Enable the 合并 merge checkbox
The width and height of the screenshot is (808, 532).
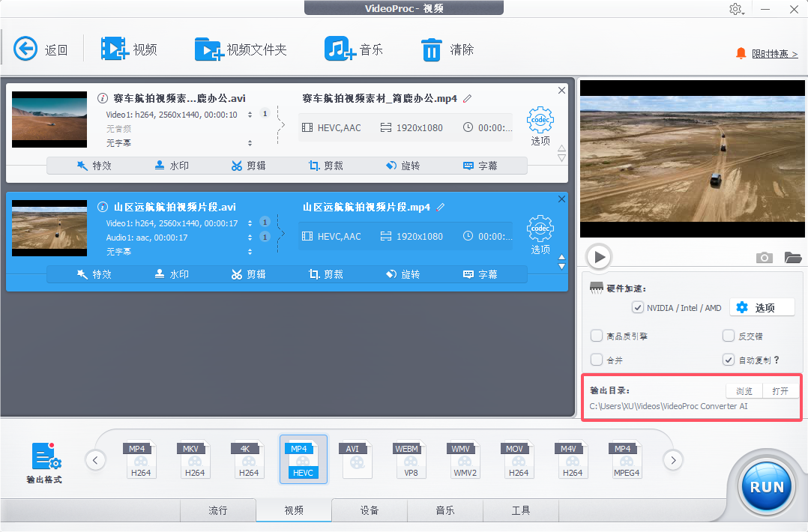tap(596, 359)
